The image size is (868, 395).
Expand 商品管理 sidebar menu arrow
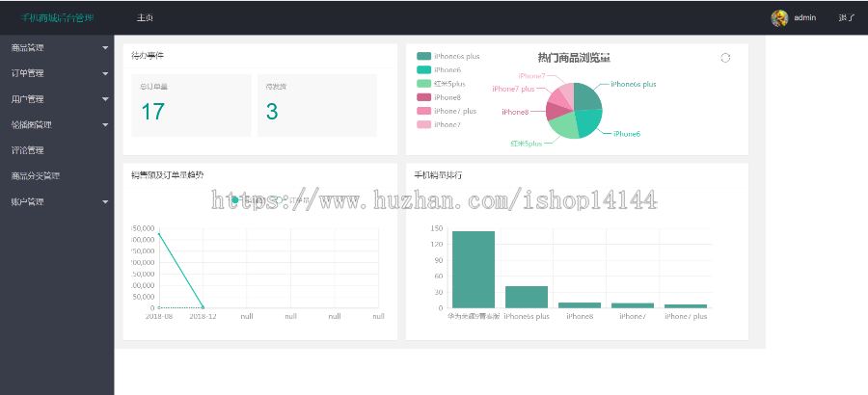[105, 48]
